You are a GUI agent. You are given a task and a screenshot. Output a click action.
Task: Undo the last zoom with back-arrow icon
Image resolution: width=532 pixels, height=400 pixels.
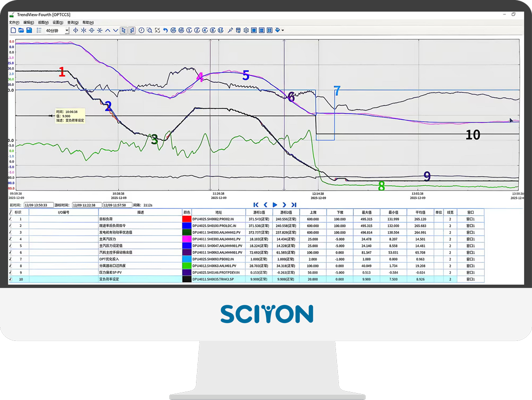[x=166, y=30]
